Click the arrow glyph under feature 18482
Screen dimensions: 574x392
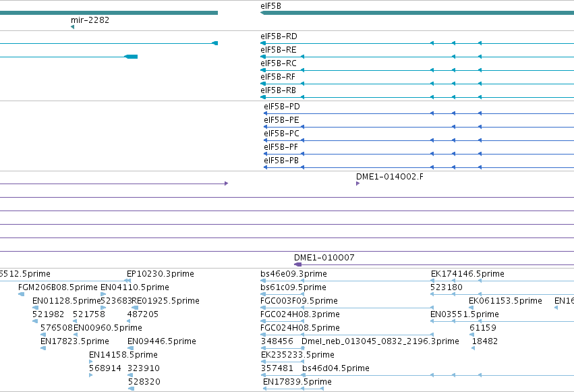click(473, 348)
